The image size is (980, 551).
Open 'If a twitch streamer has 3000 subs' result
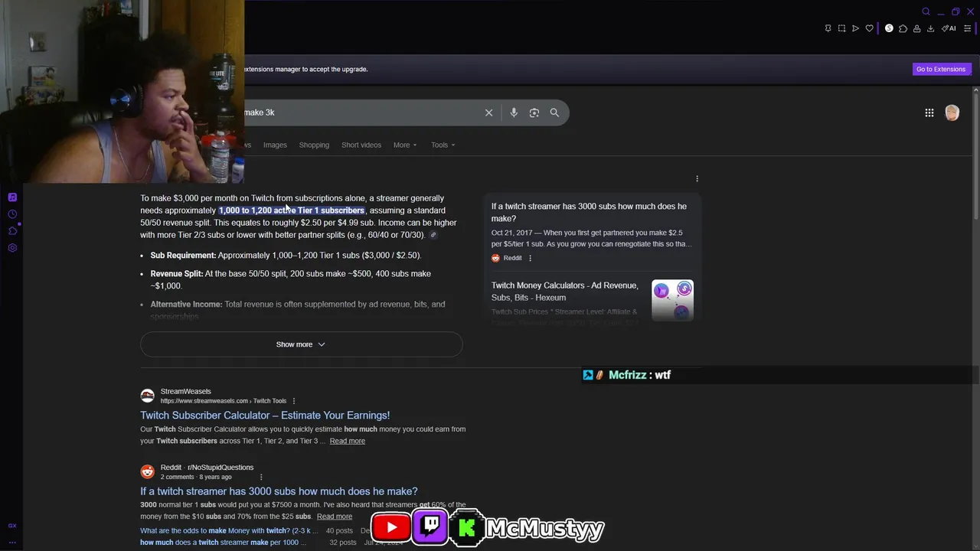(x=279, y=491)
